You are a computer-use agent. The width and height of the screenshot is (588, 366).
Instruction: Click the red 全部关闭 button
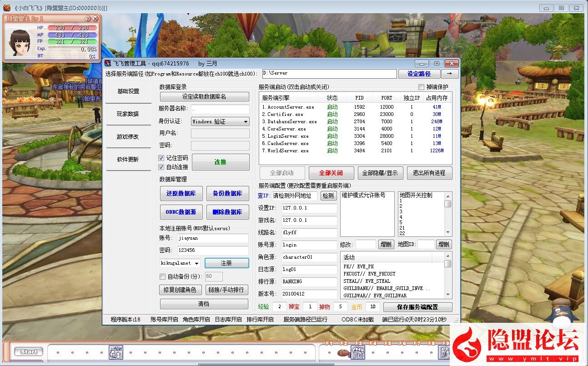point(331,173)
